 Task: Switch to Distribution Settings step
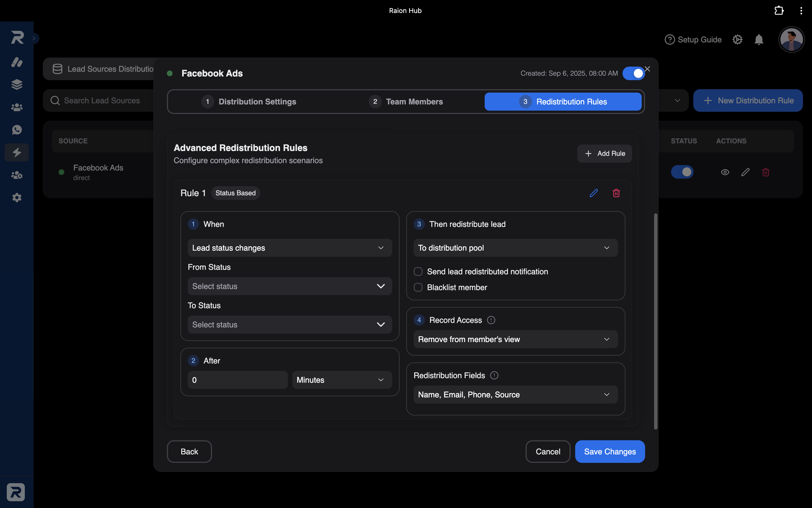249,102
